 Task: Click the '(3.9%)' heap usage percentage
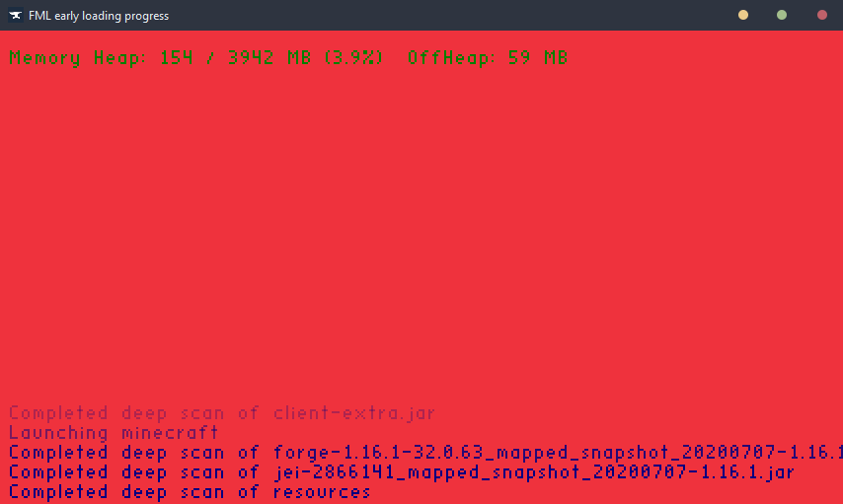tap(353, 57)
